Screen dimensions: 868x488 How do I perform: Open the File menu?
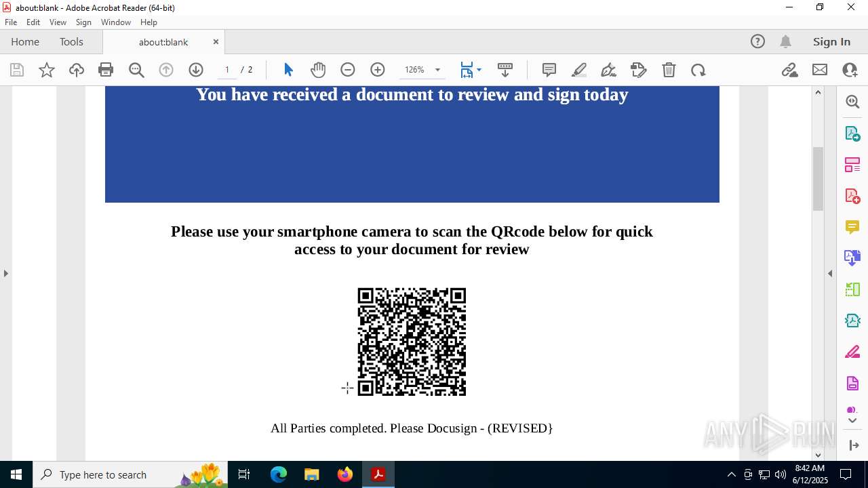(11, 22)
